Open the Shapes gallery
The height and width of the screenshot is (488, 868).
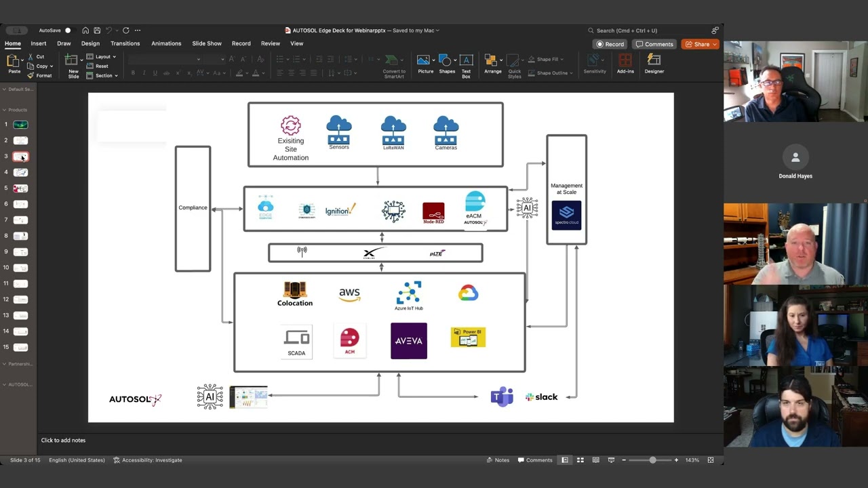tap(447, 64)
